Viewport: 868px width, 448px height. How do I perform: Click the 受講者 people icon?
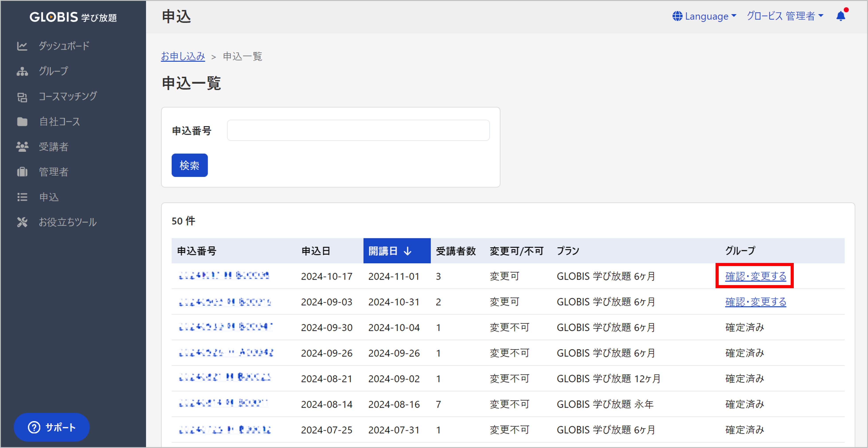[22, 147]
